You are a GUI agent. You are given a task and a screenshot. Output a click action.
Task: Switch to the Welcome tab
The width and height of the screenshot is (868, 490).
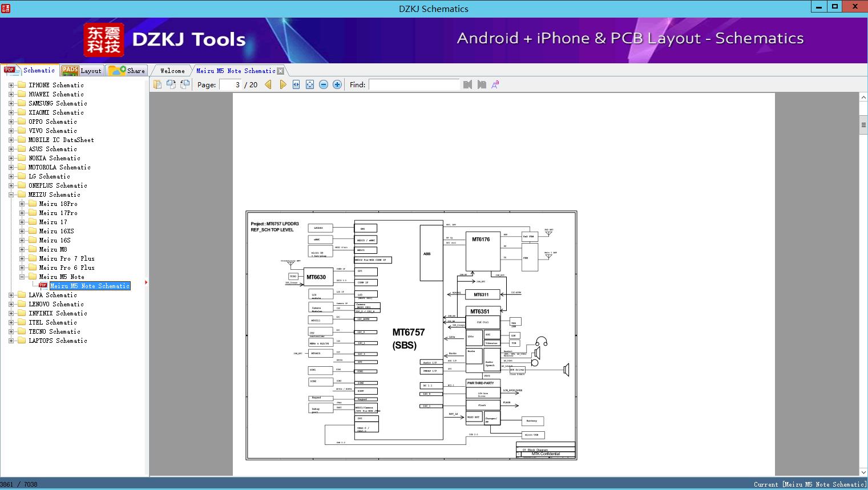[x=172, y=71]
